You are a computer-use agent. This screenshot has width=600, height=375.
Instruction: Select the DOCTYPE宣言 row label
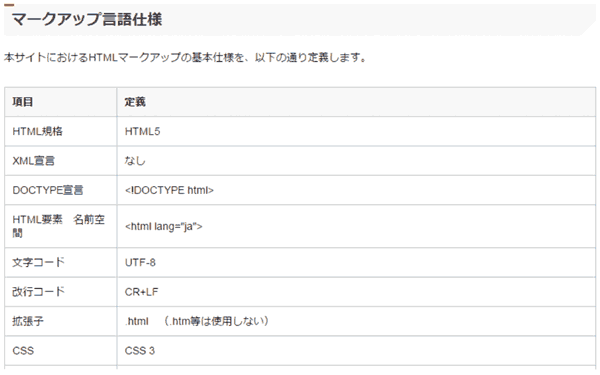[48, 190]
